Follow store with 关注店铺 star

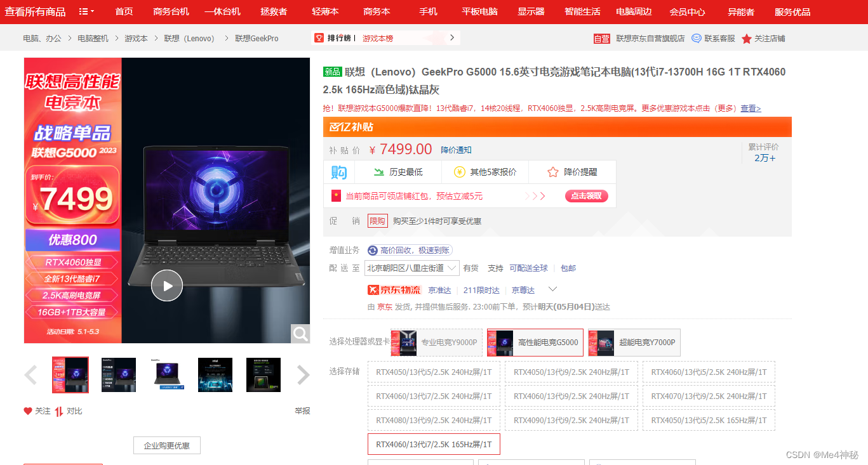[747, 39]
